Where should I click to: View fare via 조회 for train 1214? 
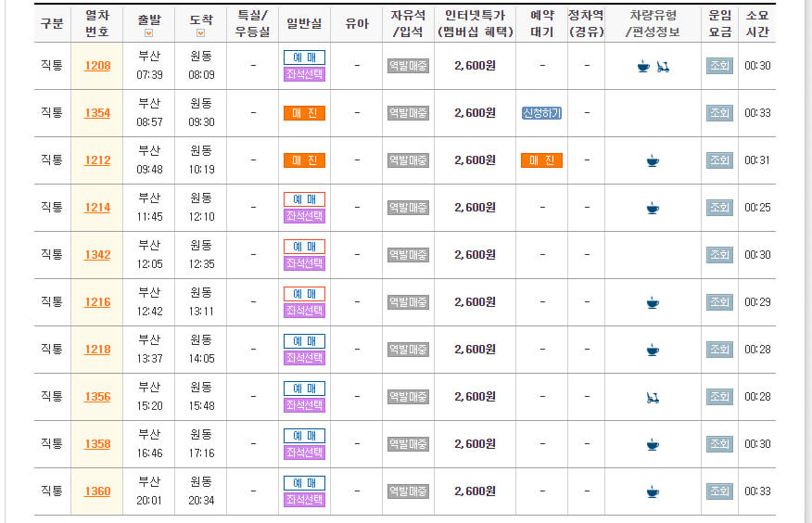click(x=719, y=208)
